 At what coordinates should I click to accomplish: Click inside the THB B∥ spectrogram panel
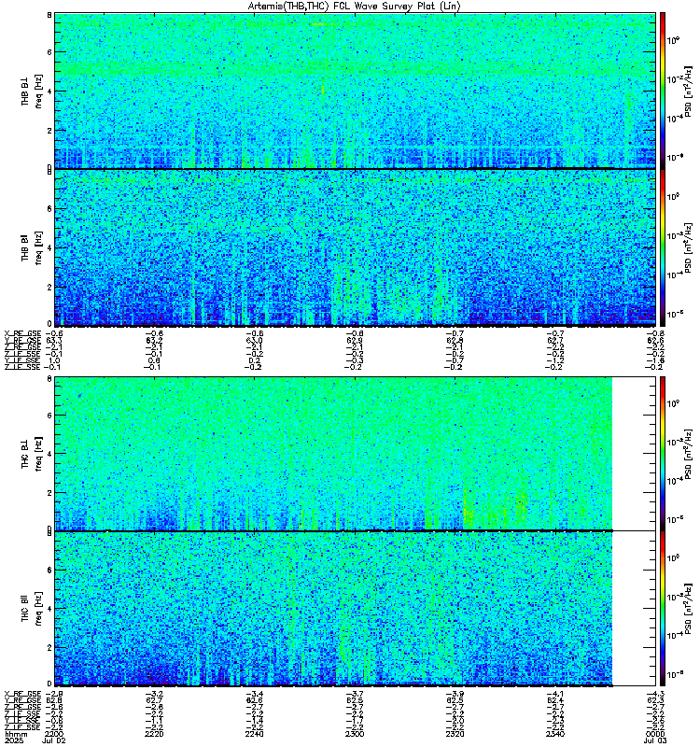(355, 247)
